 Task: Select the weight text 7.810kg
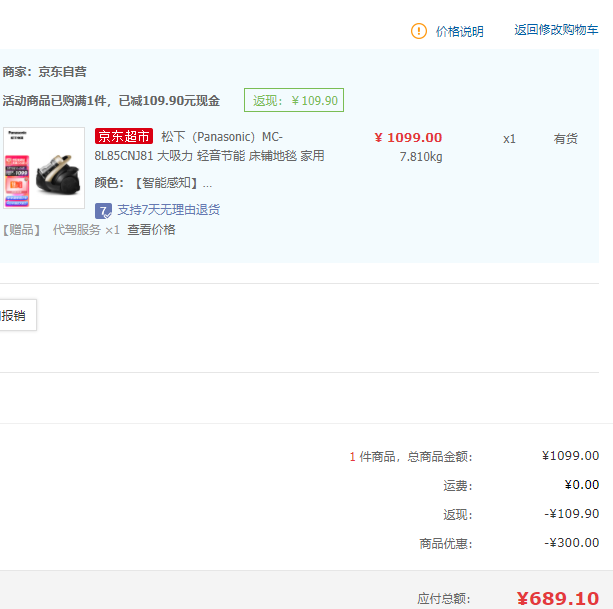pos(421,157)
